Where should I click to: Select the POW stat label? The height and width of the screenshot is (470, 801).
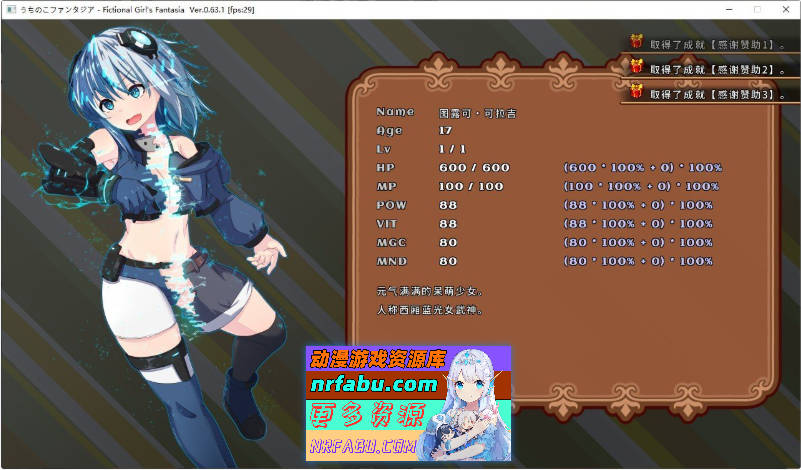[392, 205]
